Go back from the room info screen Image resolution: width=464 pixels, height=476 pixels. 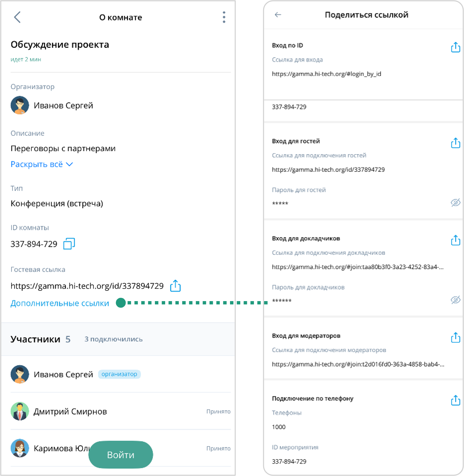tap(17, 17)
